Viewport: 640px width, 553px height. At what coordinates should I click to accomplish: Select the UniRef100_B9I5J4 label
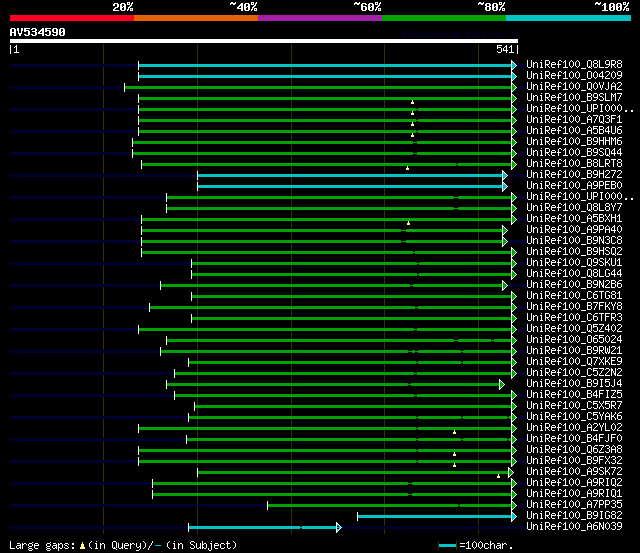coord(574,384)
